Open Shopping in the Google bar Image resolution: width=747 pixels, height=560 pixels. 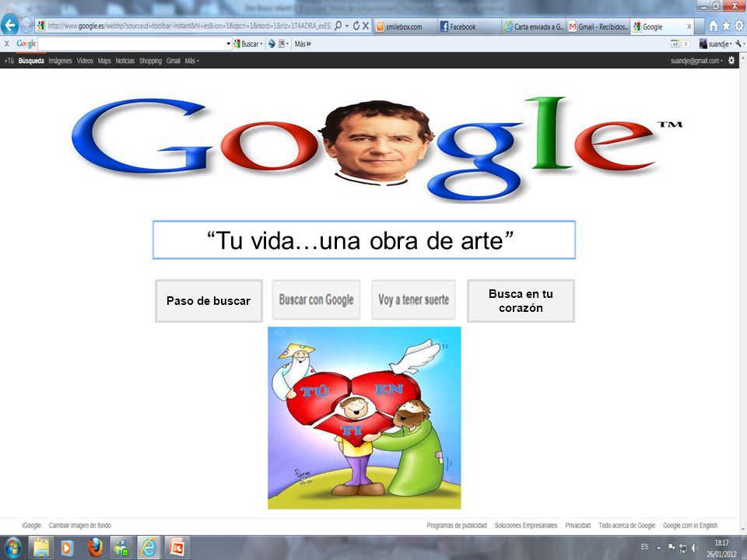click(x=150, y=61)
